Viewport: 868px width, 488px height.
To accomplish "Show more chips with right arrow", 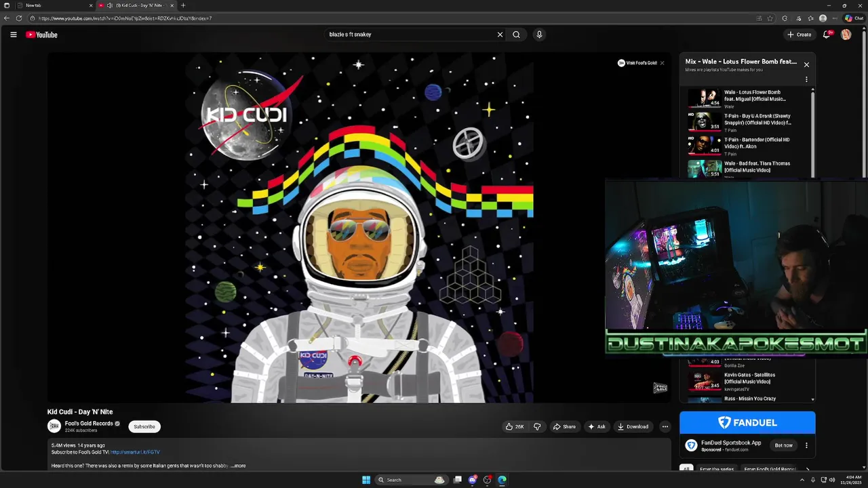I will (807, 468).
